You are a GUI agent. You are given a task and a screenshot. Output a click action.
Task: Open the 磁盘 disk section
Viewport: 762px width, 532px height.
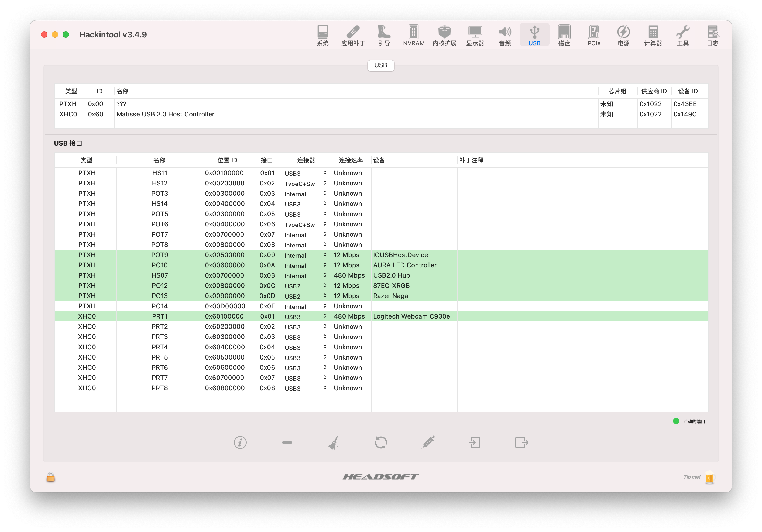pyautogui.click(x=564, y=35)
